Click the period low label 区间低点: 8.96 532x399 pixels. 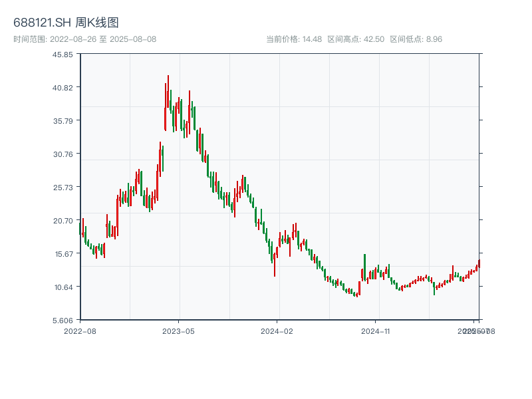tap(416, 39)
